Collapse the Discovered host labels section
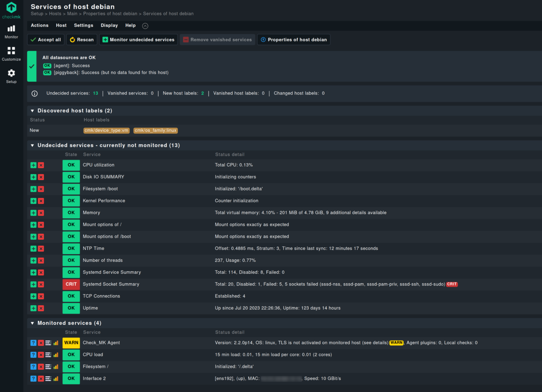This screenshot has height=392, width=542. point(32,111)
